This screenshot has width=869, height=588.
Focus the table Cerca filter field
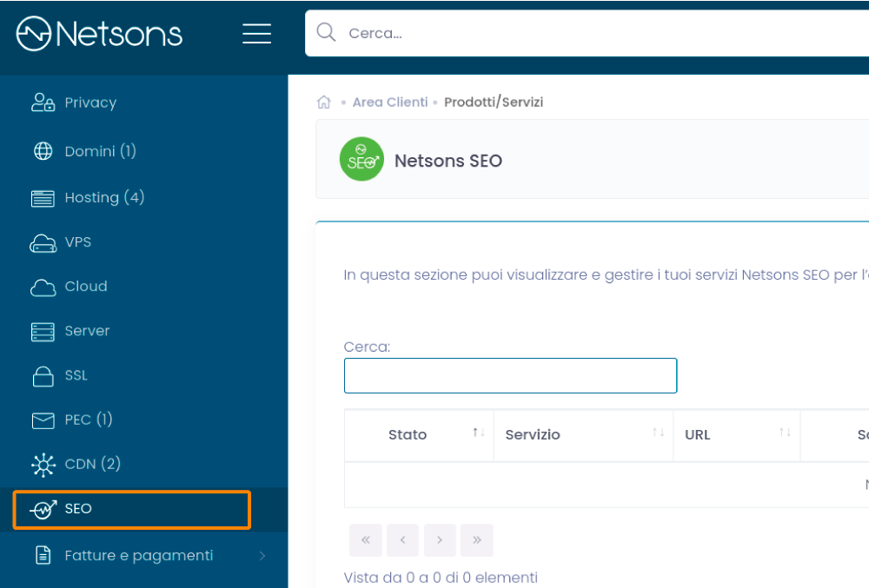[x=510, y=375]
